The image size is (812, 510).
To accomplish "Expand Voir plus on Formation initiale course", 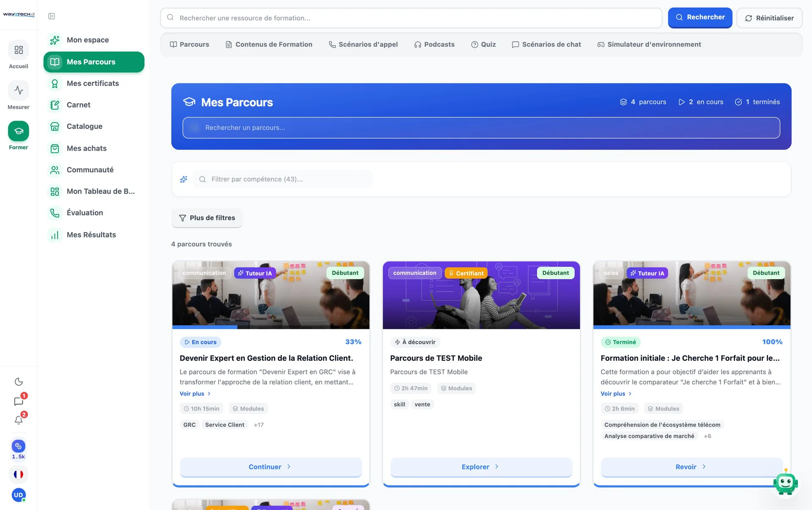I will pos(616,394).
